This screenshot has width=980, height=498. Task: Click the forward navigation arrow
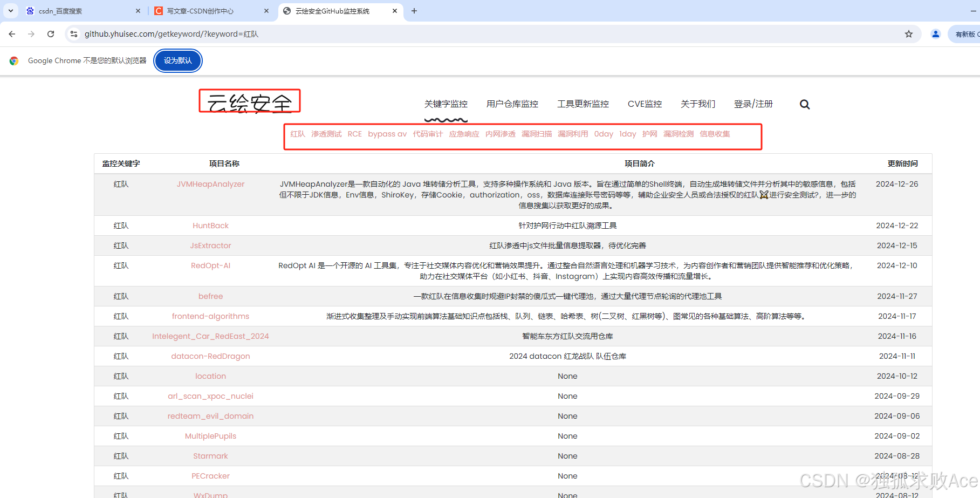coord(31,33)
